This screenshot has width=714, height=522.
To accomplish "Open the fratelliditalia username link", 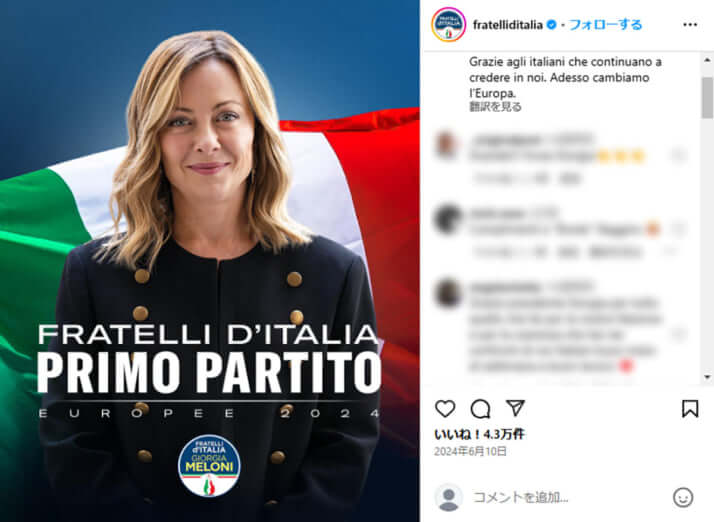I will [x=508, y=25].
